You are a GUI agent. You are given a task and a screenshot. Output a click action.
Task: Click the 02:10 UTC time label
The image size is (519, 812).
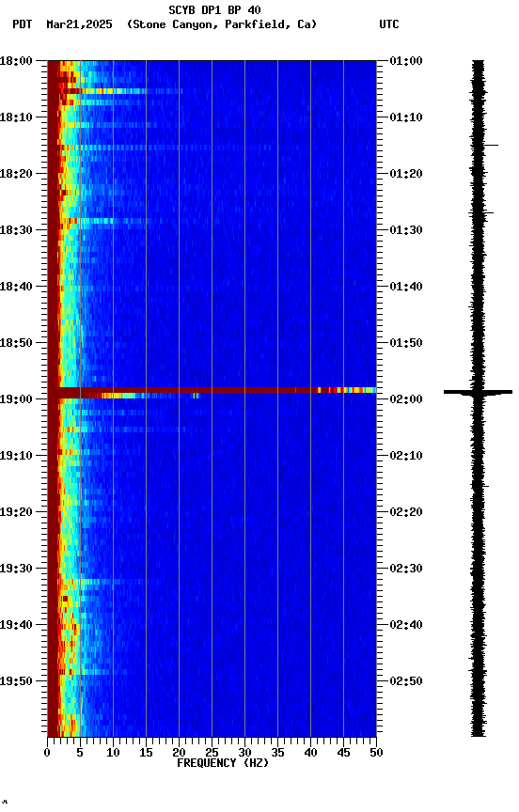406,456
